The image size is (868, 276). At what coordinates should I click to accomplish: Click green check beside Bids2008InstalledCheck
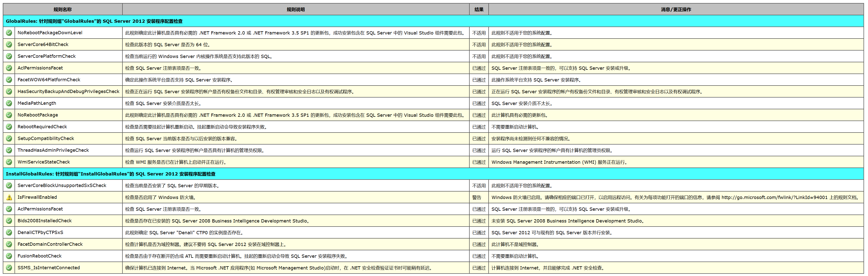pos(9,221)
